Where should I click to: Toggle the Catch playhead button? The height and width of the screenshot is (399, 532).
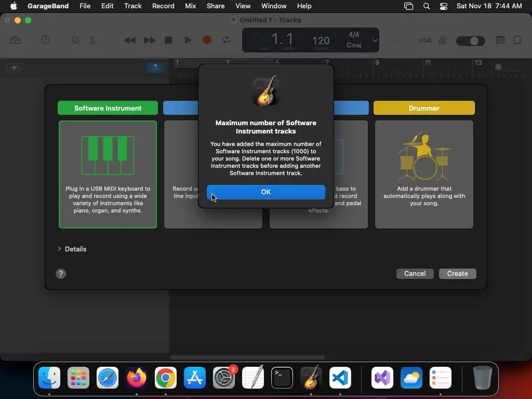click(x=155, y=68)
